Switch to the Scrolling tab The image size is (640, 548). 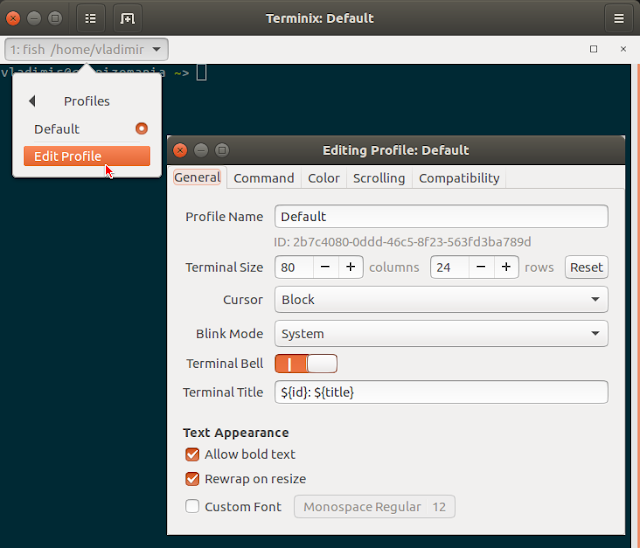point(379,178)
